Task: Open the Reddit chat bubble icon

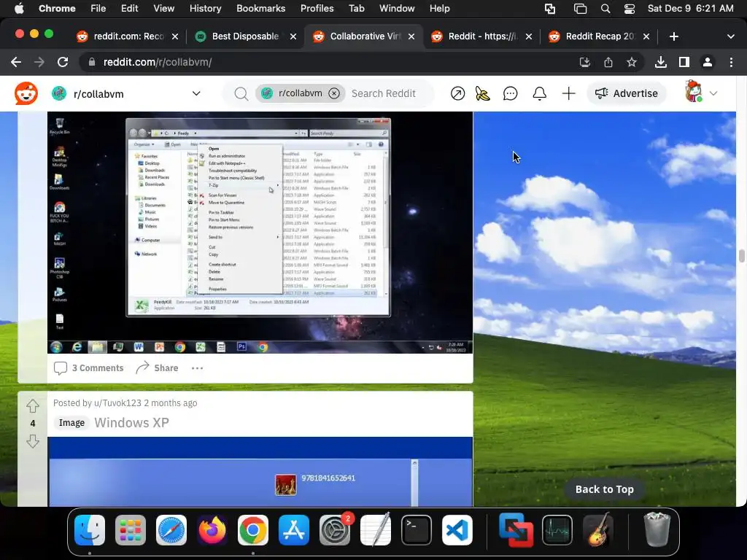Action: click(510, 93)
